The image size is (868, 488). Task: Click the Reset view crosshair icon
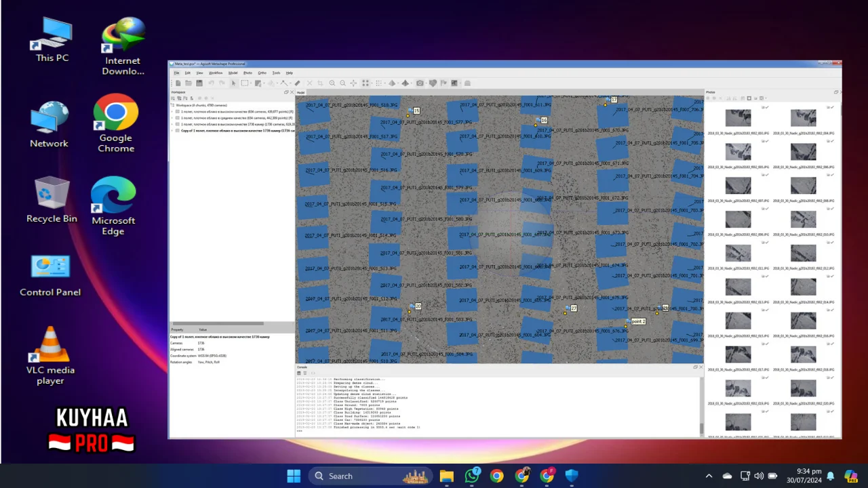(x=353, y=83)
